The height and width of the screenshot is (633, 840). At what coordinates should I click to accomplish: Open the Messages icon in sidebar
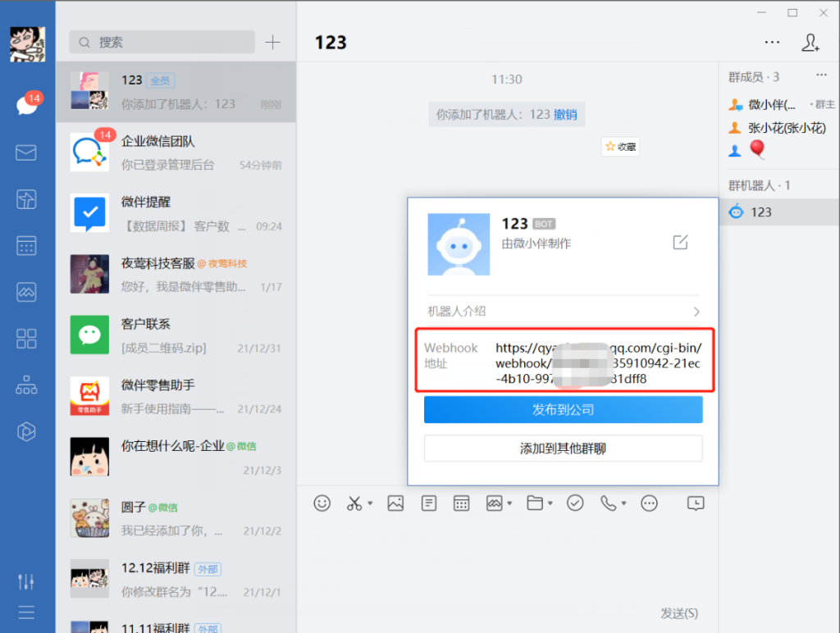[27, 104]
